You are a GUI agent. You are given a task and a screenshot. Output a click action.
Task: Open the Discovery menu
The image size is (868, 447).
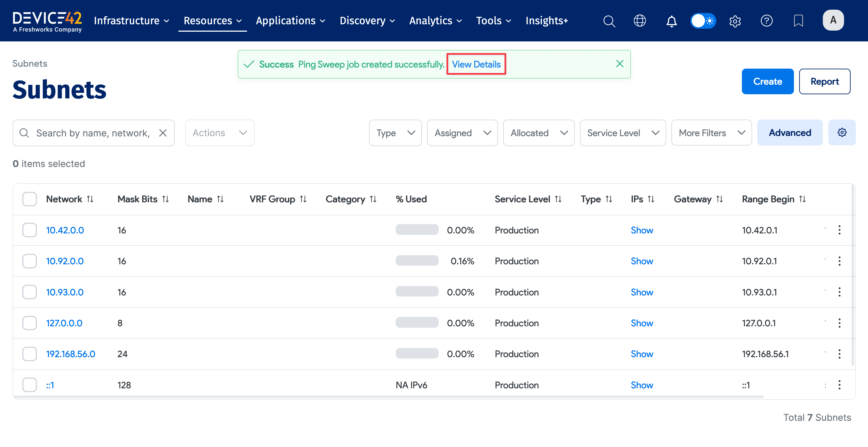(x=367, y=21)
